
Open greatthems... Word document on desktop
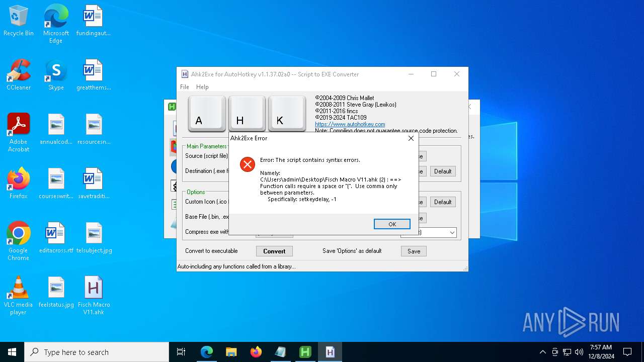click(93, 75)
